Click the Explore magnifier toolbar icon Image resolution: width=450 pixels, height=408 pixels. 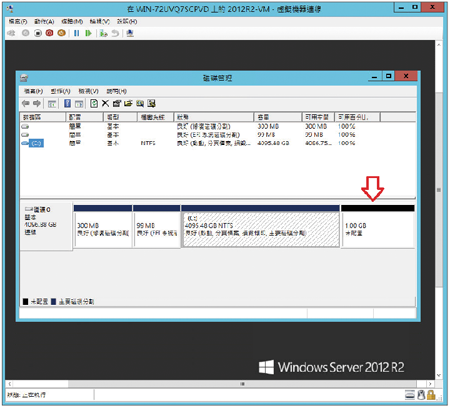click(x=140, y=103)
